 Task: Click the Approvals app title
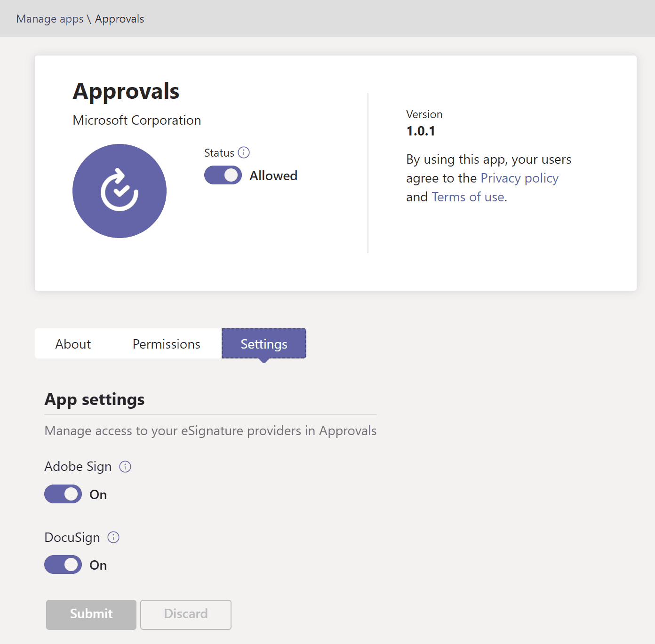pos(126,91)
